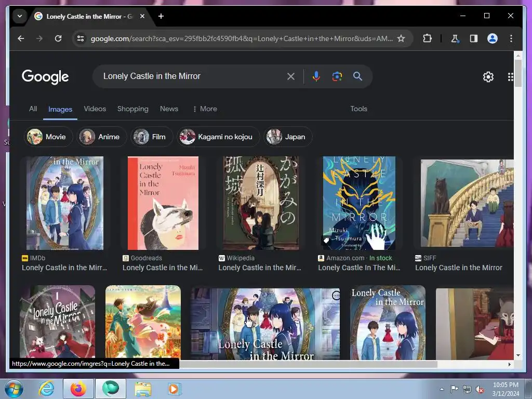Image resolution: width=532 pixels, height=399 pixels.
Task: Go to the Google logo homepage
Action: click(x=45, y=77)
